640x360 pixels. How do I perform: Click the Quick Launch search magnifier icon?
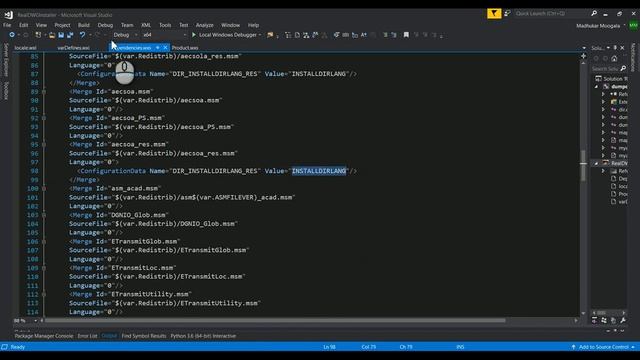(594, 13)
